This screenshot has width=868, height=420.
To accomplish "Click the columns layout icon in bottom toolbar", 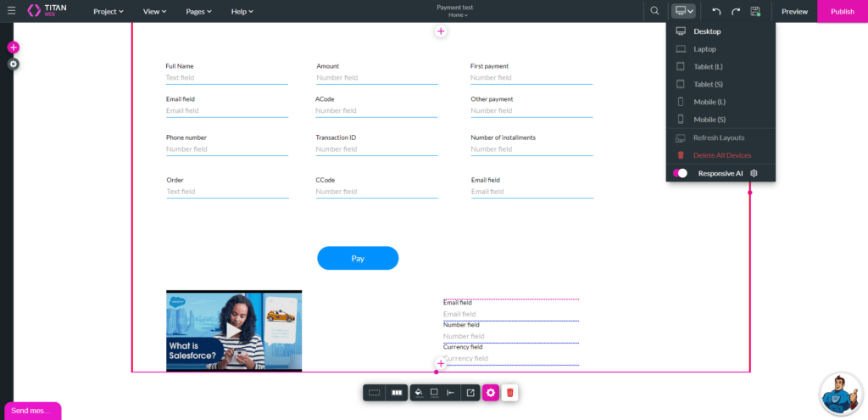I will tap(396, 392).
